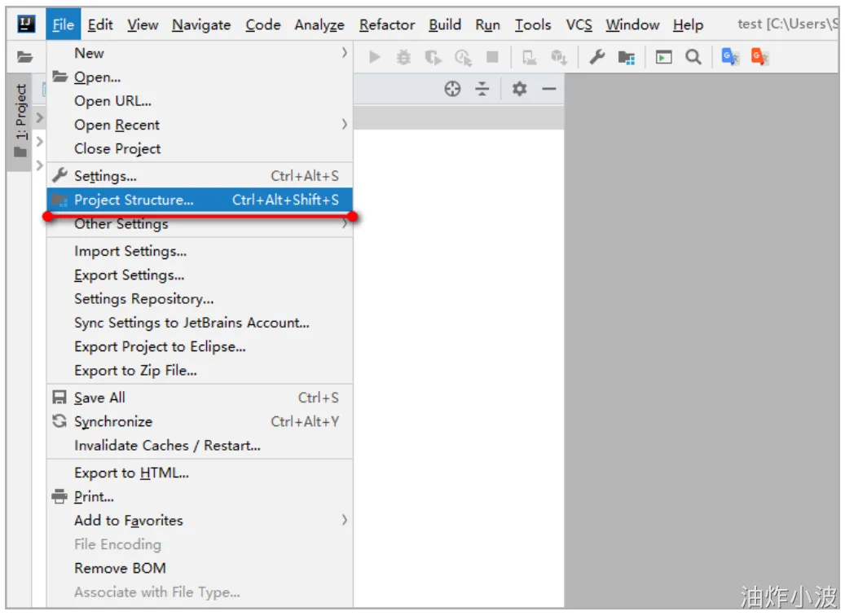Click the locate target crosshair icon

coord(452,88)
